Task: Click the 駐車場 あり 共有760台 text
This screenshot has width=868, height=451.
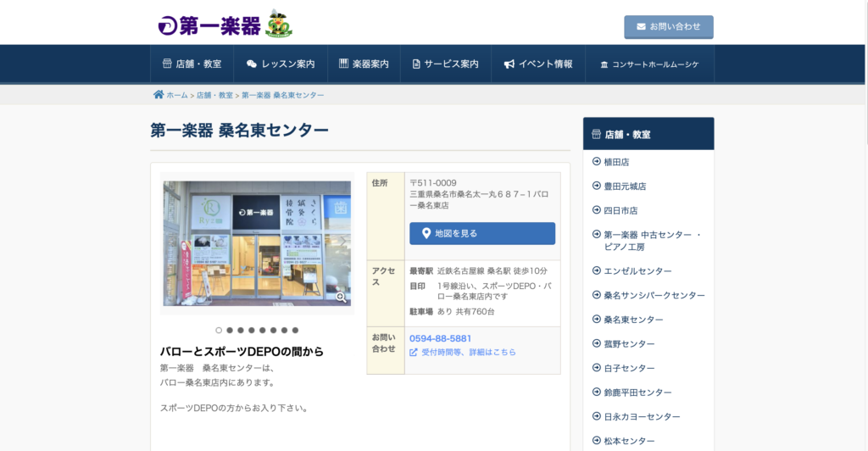Action: (452, 312)
